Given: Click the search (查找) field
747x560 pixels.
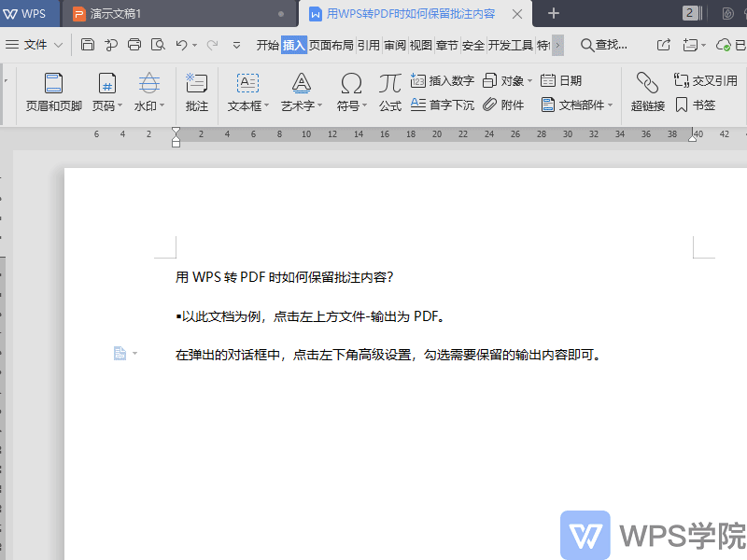Looking at the screenshot, I should 604,45.
